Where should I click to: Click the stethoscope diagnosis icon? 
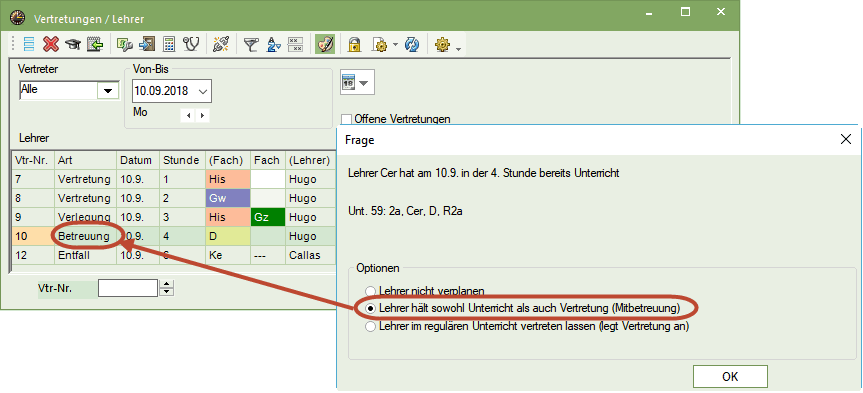(191, 44)
